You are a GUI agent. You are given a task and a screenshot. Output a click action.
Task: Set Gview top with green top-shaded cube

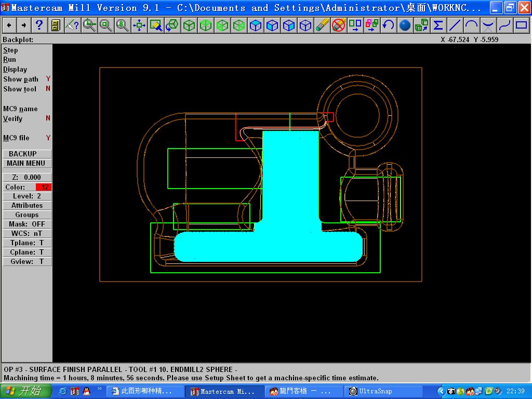click(205, 25)
